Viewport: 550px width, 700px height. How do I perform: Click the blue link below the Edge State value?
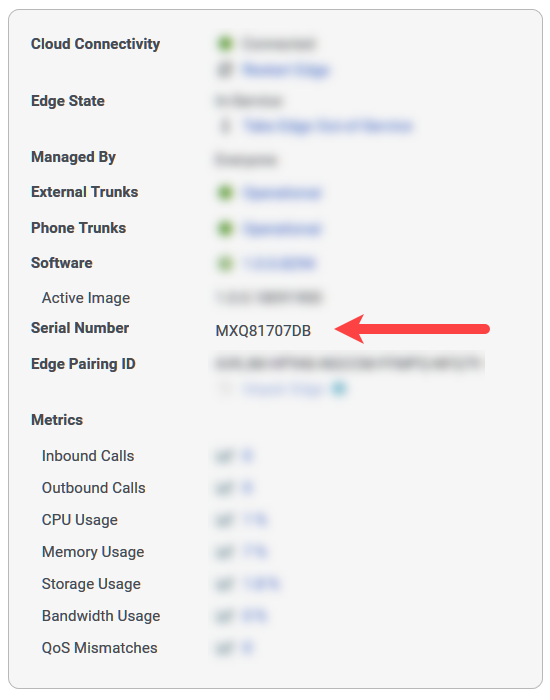click(328, 126)
